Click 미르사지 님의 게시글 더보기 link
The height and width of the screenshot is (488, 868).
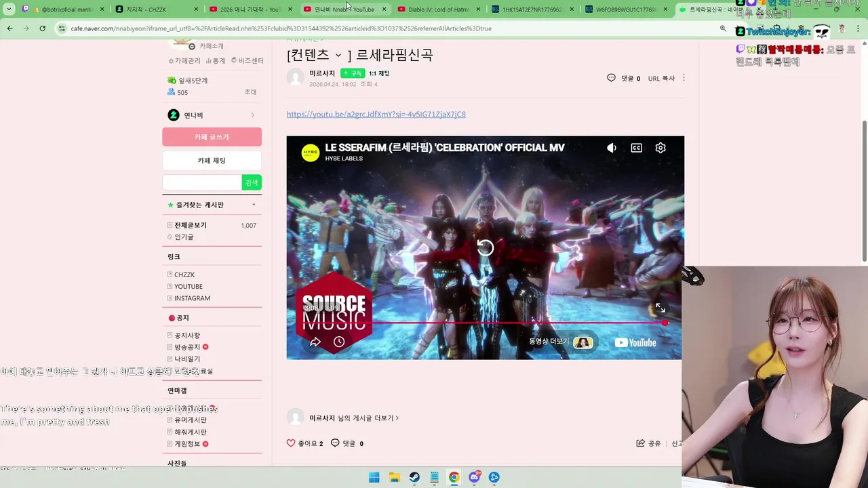click(x=354, y=418)
